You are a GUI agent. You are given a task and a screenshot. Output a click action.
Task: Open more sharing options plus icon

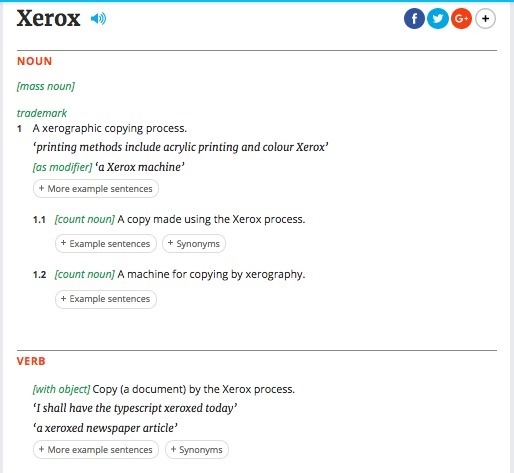[485, 19]
